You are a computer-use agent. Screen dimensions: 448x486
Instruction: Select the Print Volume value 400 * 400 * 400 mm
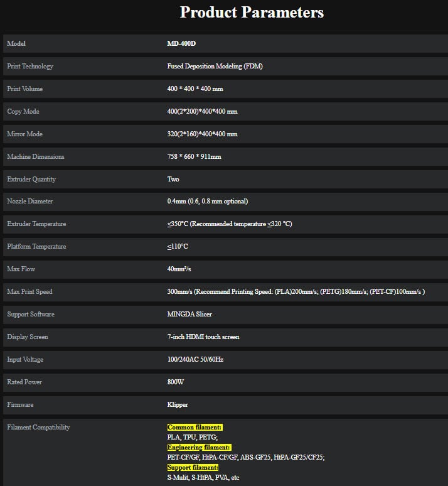(x=195, y=89)
